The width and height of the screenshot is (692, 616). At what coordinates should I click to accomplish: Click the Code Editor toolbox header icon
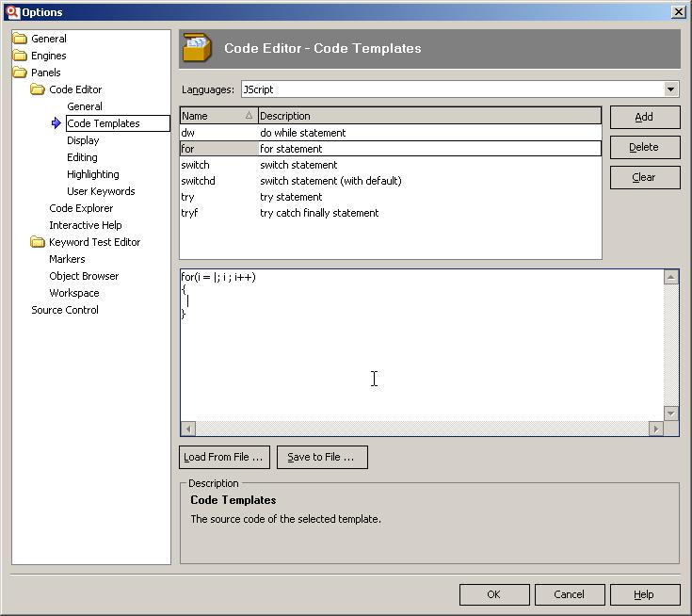(x=197, y=48)
